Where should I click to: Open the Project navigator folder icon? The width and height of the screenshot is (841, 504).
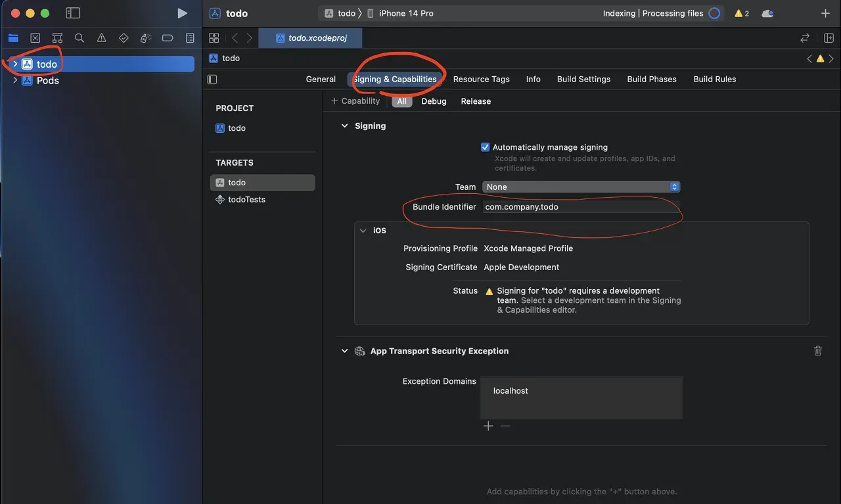[13, 38]
